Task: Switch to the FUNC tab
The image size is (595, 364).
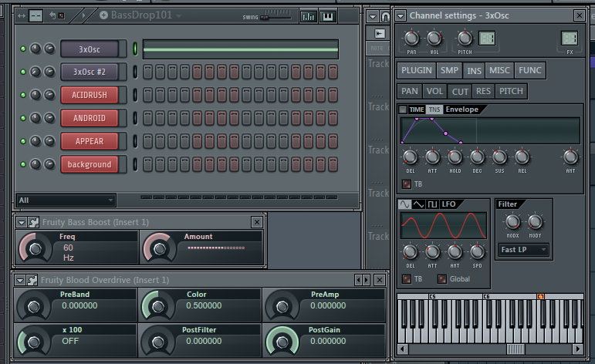Action: click(x=529, y=70)
